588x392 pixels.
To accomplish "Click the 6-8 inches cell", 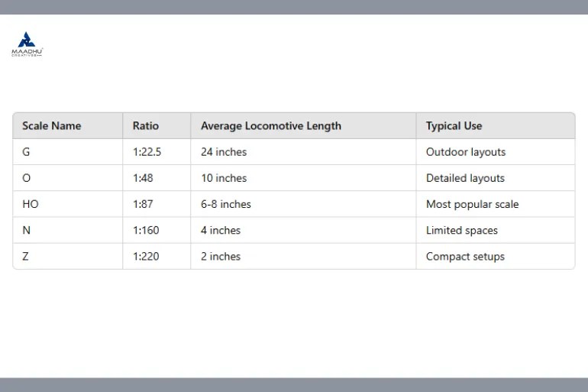I will click(303, 204).
